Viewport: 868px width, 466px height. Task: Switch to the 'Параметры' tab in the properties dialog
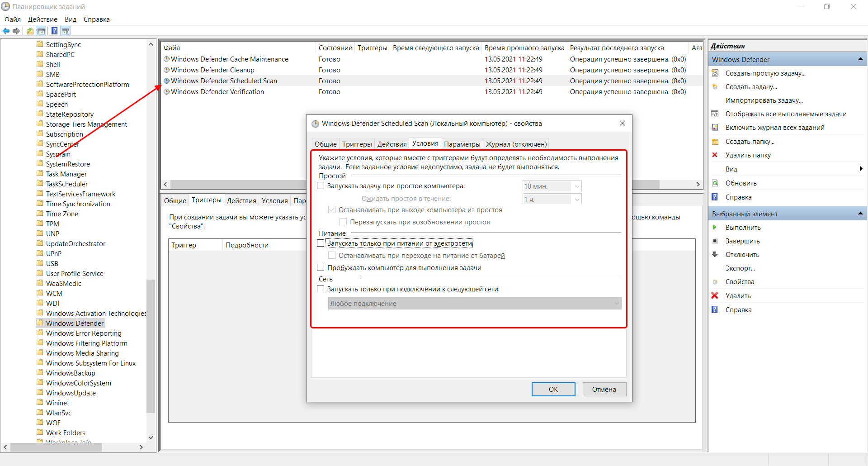[x=462, y=144]
